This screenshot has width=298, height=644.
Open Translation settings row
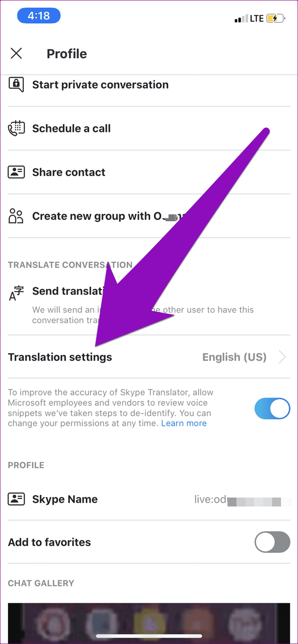pos(149,357)
